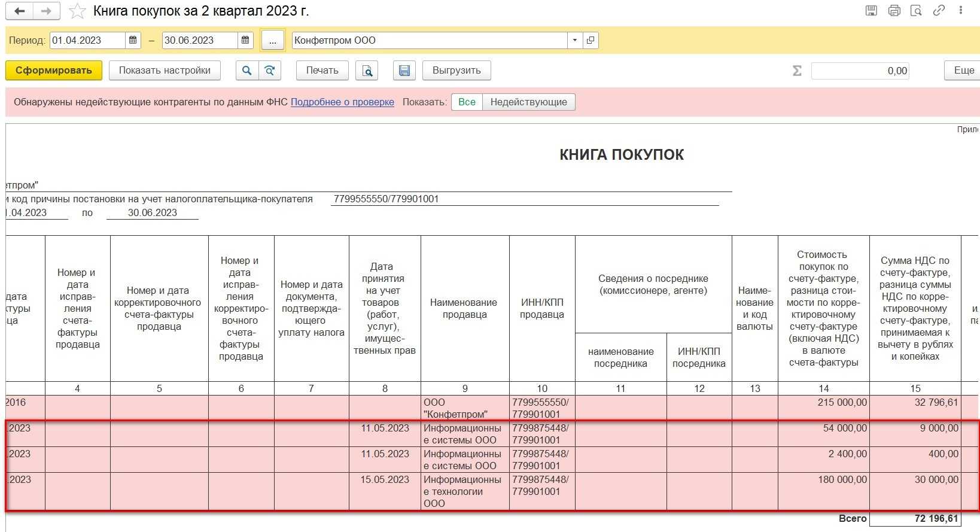Open calendar for period start date
This screenshot has width=980, height=532.
(133, 41)
